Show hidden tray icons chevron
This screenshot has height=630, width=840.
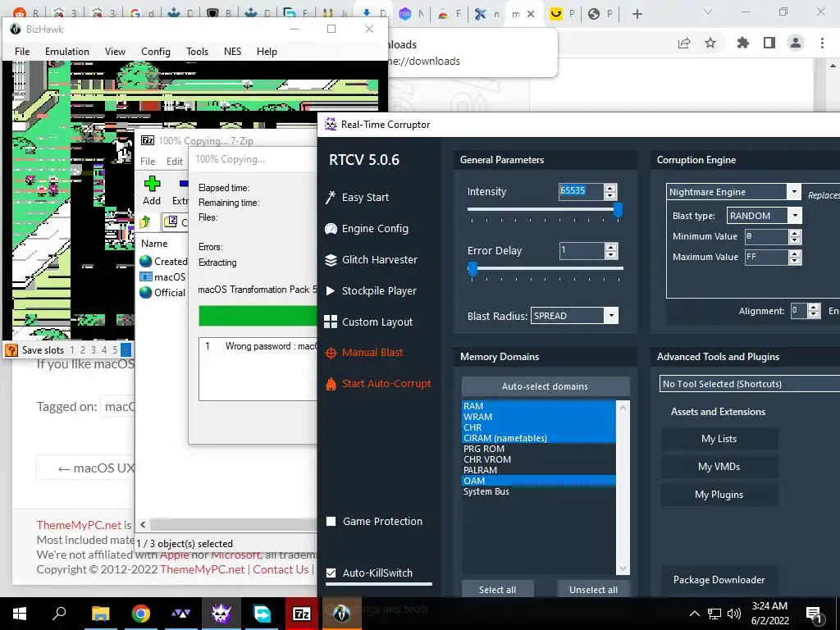tap(694, 614)
